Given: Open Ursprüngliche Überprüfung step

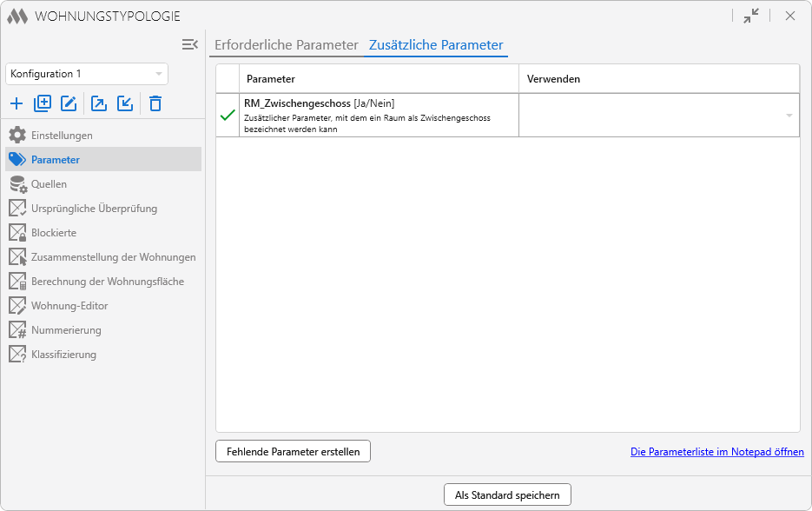Looking at the screenshot, I should (94, 209).
